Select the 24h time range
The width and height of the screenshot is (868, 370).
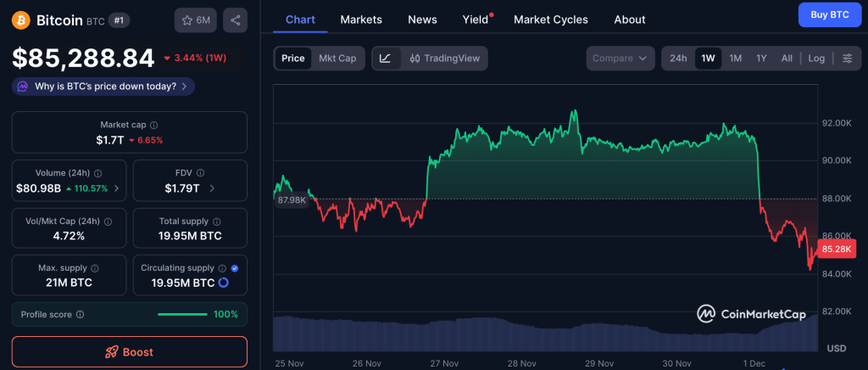tap(678, 59)
